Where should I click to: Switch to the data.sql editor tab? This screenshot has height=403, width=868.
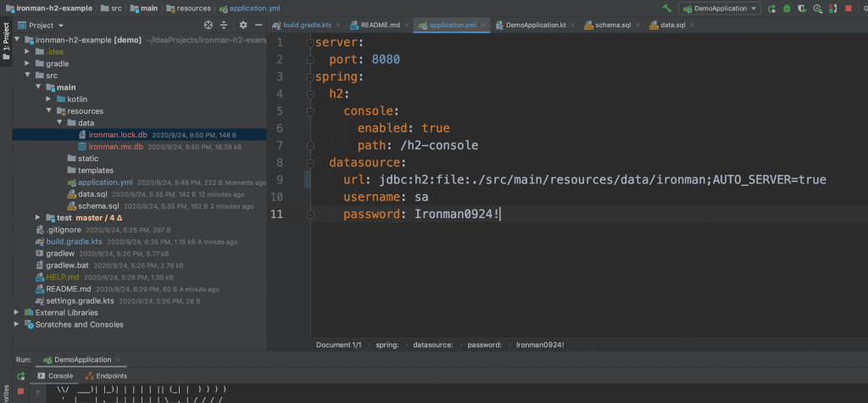point(672,25)
